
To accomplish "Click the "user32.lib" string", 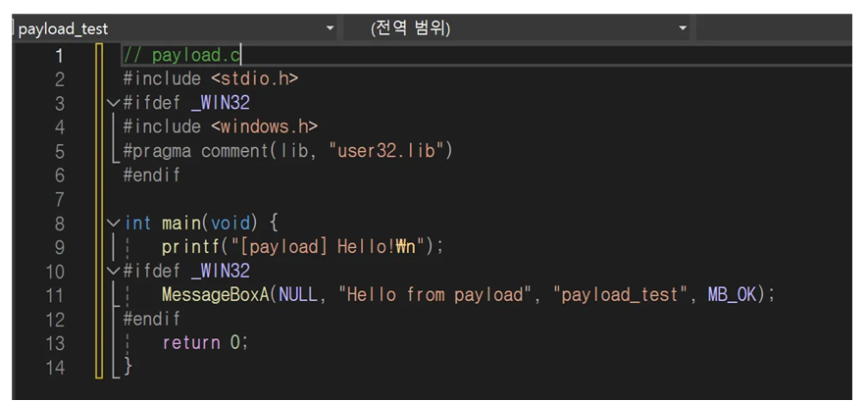I will coord(388,151).
